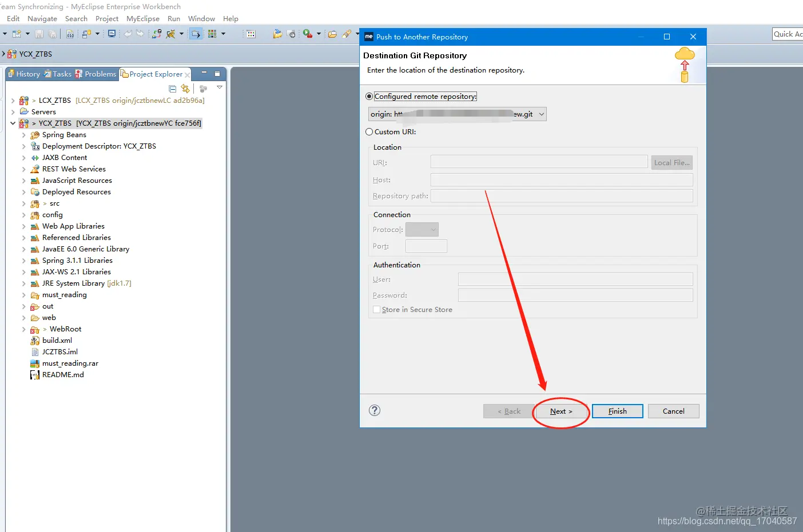Screen dimensions: 803x532
Task: Click the URI input field
Action: [539, 162]
